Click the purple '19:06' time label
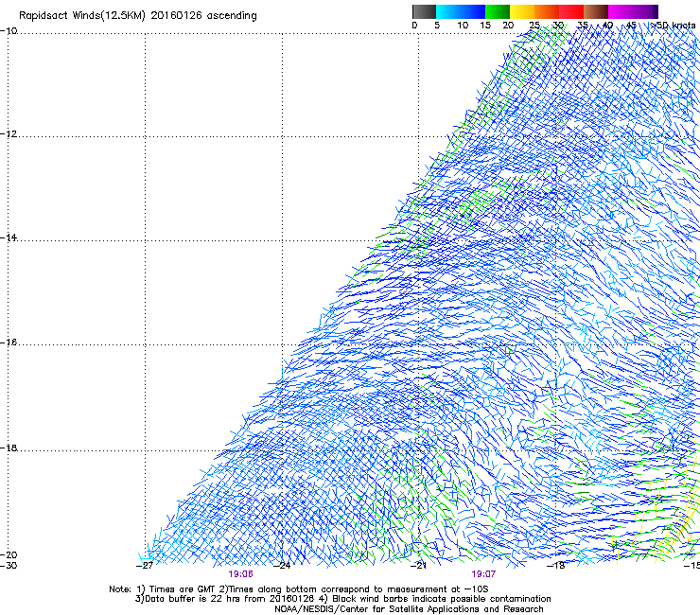 240,574
